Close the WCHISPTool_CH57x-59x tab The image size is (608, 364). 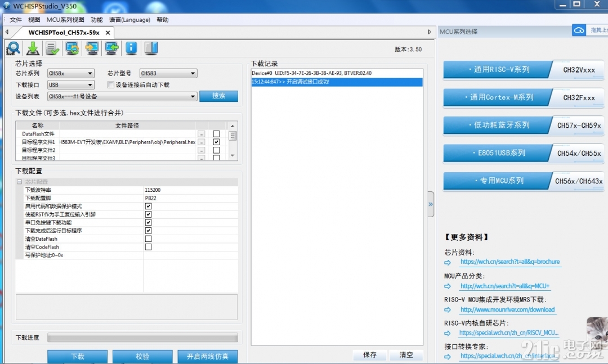(x=108, y=33)
